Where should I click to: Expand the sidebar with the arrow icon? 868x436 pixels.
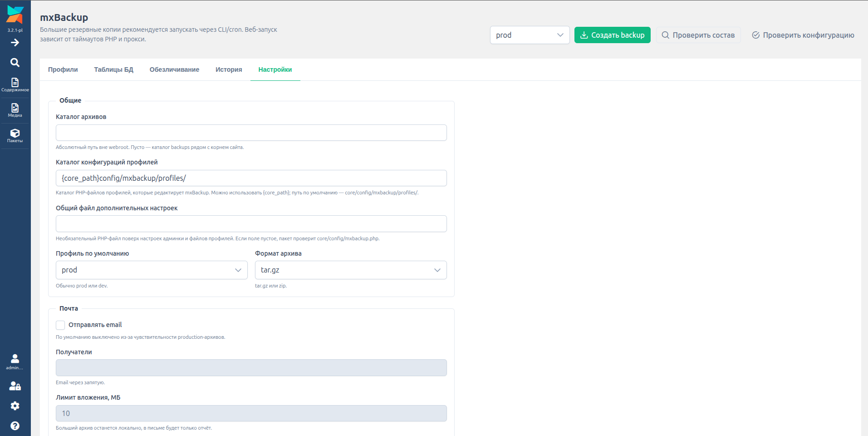(15, 43)
